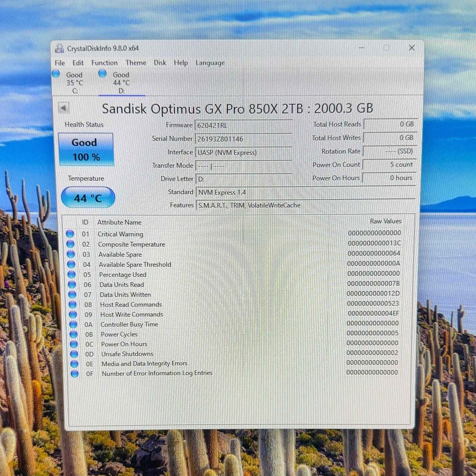Screen dimensions: 476x476
Task: Open the Language menu
Action: coord(210,63)
